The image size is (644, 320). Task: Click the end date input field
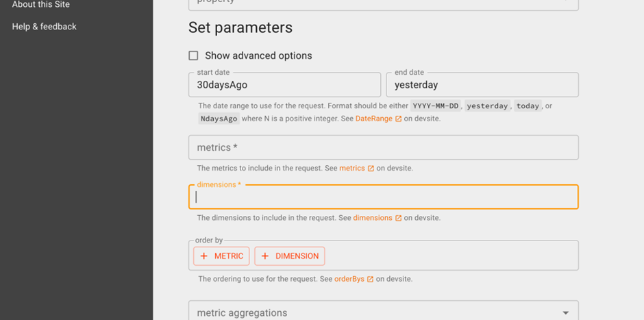tap(482, 85)
